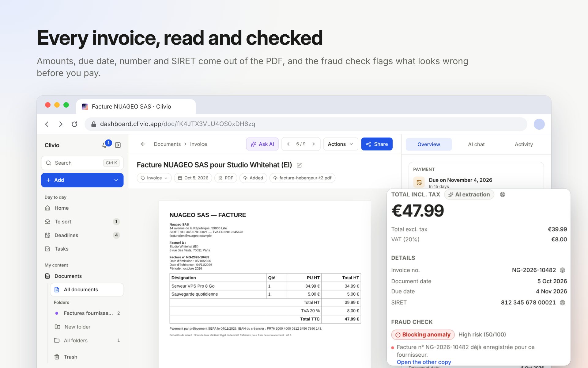The image size is (588, 368).
Task: Expand the Actions dropdown
Action: click(341, 144)
